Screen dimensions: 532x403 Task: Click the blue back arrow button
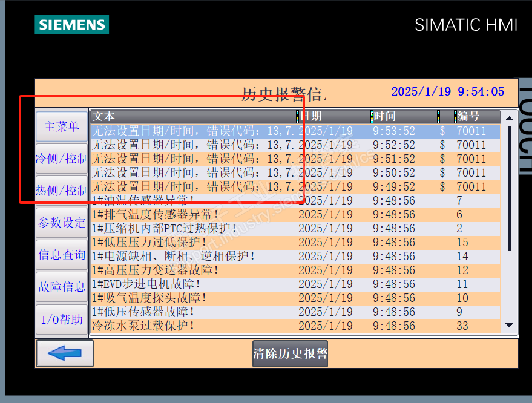(65, 353)
